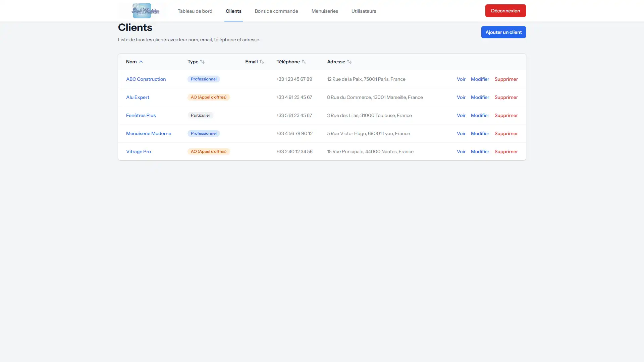Click Modifier for Fenêtres Plus
This screenshot has height=362, width=644.
pyautogui.click(x=480, y=115)
